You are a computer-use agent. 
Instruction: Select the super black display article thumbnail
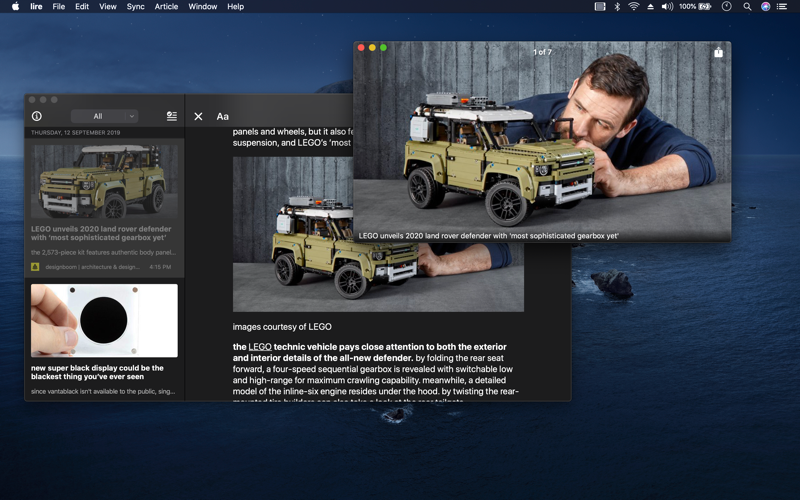(x=104, y=320)
